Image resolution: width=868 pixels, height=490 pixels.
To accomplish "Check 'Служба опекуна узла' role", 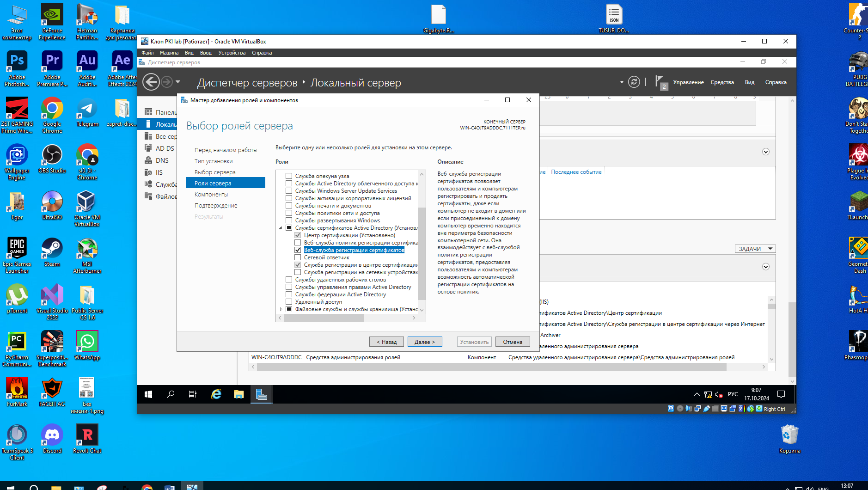I will 289,176.
